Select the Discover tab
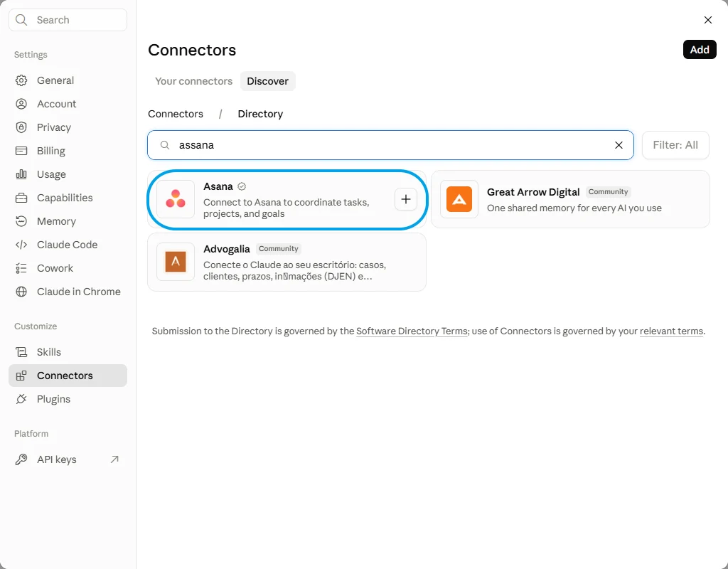 coord(268,81)
